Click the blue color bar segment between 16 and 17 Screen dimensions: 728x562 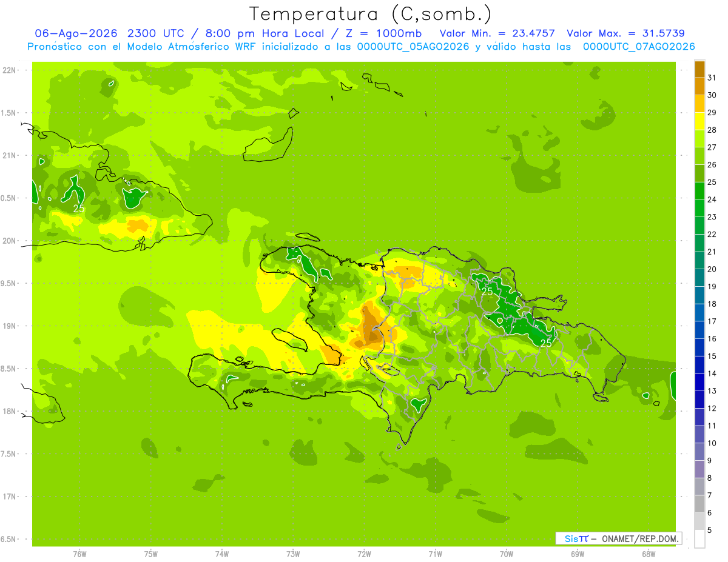click(x=699, y=330)
